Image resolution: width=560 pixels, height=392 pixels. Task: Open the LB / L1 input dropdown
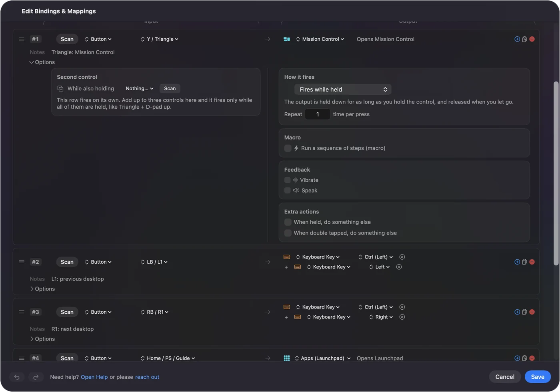coord(154,262)
